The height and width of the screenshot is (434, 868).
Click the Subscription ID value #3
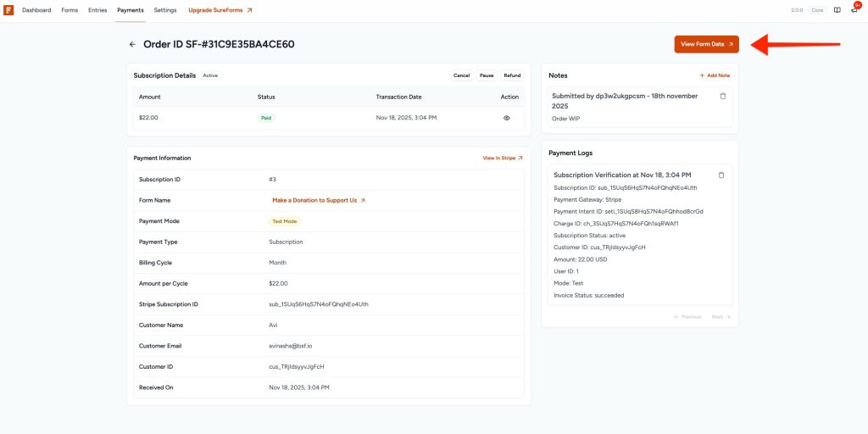(272, 180)
